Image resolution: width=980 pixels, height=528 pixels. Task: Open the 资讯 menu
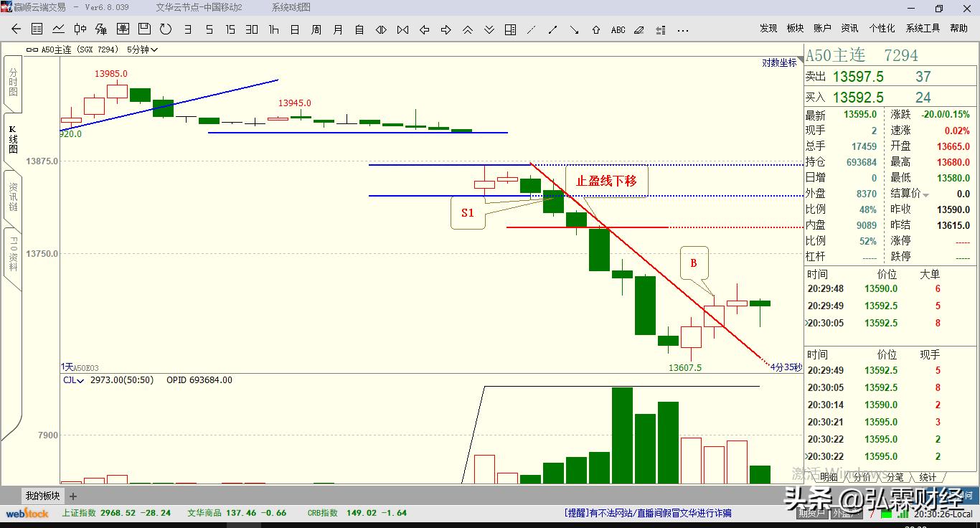point(849,29)
